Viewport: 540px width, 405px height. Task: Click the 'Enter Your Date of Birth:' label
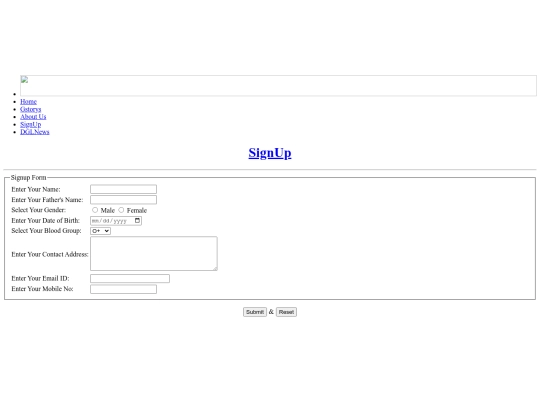click(x=45, y=220)
